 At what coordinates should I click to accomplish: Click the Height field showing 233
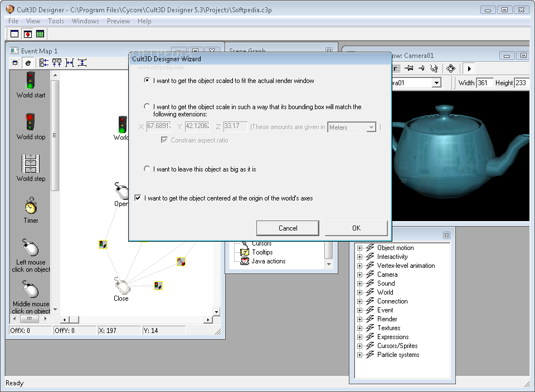click(x=522, y=82)
